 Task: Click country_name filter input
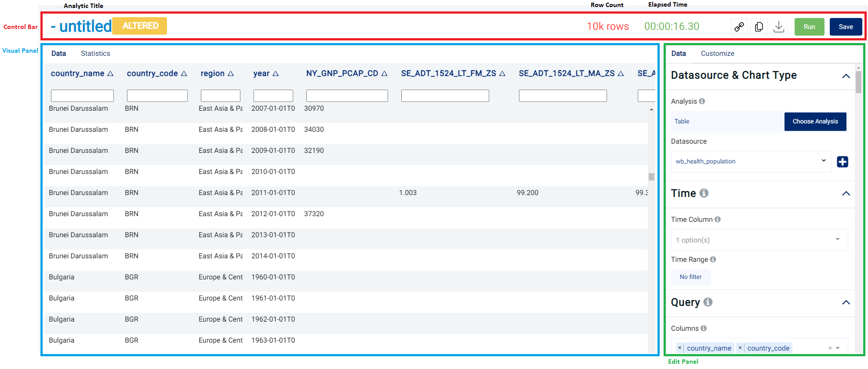(x=82, y=96)
